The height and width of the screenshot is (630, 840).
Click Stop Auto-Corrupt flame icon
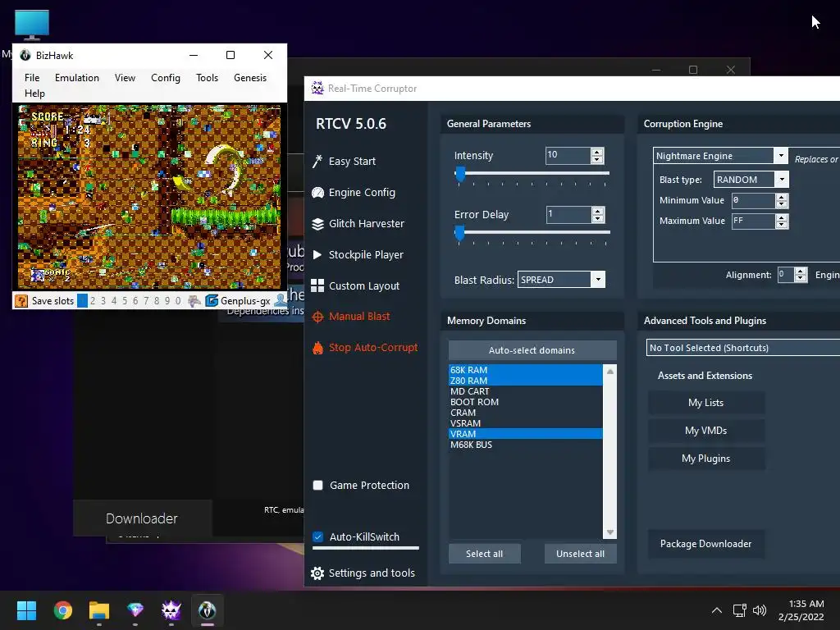point(317,348)
